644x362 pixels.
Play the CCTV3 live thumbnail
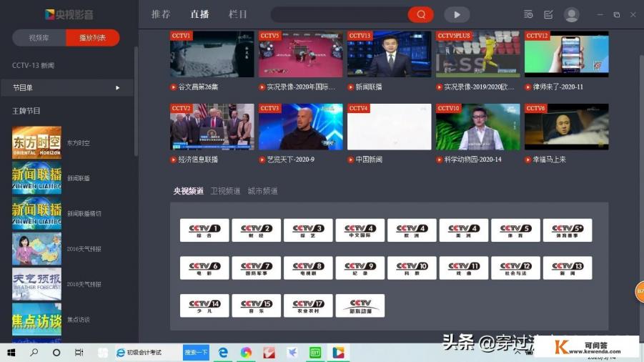click(301, 127)
